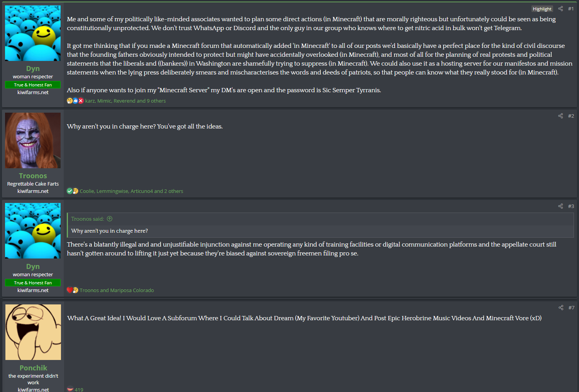579x392 pixels.
Task: Click the share icon on post #3
Action: click(x=560, y=206)
